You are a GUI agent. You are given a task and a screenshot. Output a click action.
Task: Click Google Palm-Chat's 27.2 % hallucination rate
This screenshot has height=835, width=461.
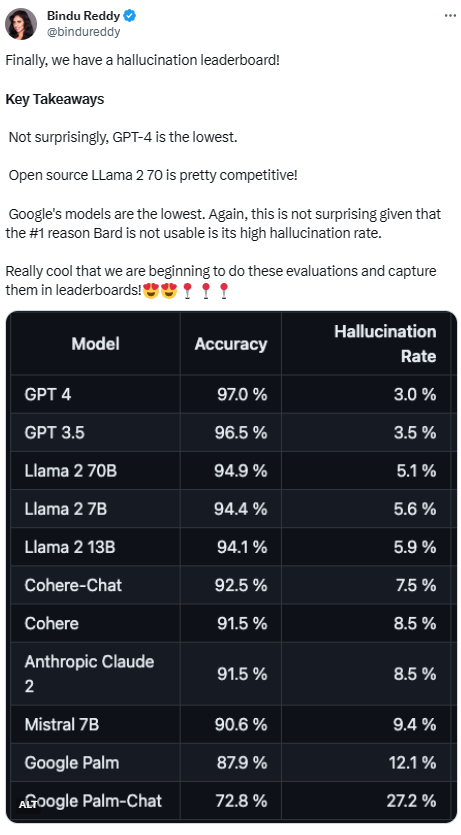click(411, 800)
